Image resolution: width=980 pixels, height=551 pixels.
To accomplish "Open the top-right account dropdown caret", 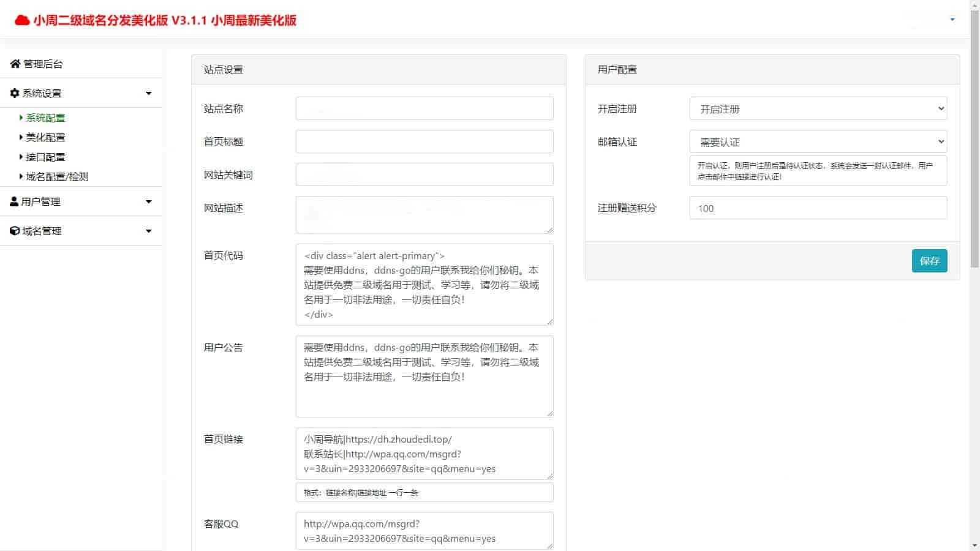I will pos(952,20).
